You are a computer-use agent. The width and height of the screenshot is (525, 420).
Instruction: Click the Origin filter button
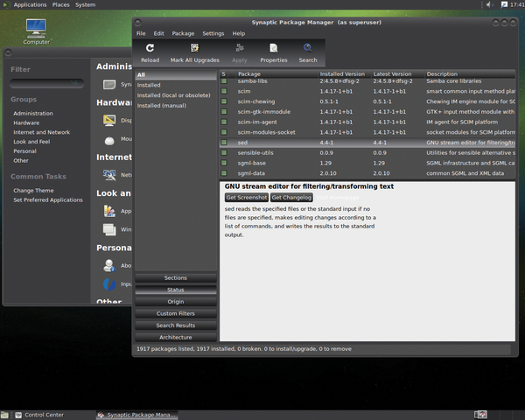click(176, 302)
